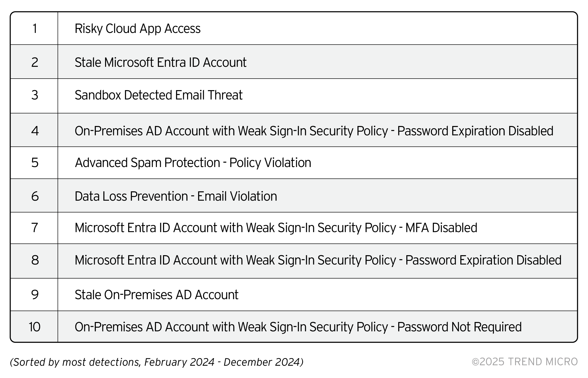588x378 pixels.
Task: Select "Stale Microsoft Entra ID Account" entry
Action: pos(161,62)
